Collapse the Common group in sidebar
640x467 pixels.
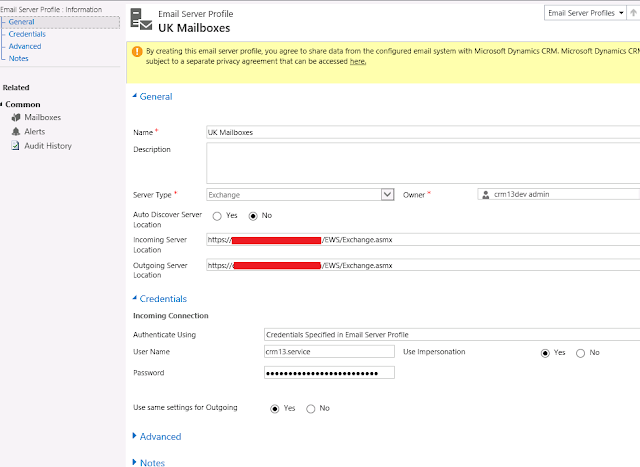(x=1, y=105)
